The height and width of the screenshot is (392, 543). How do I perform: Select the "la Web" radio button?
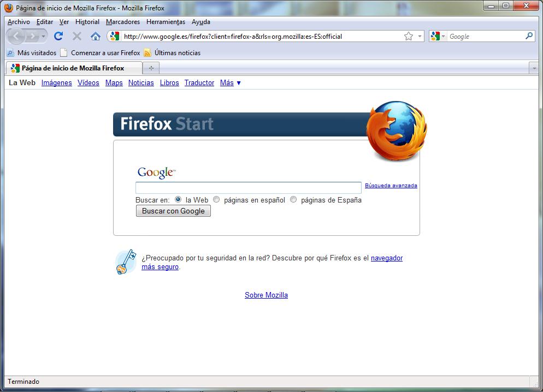point(178,200)
